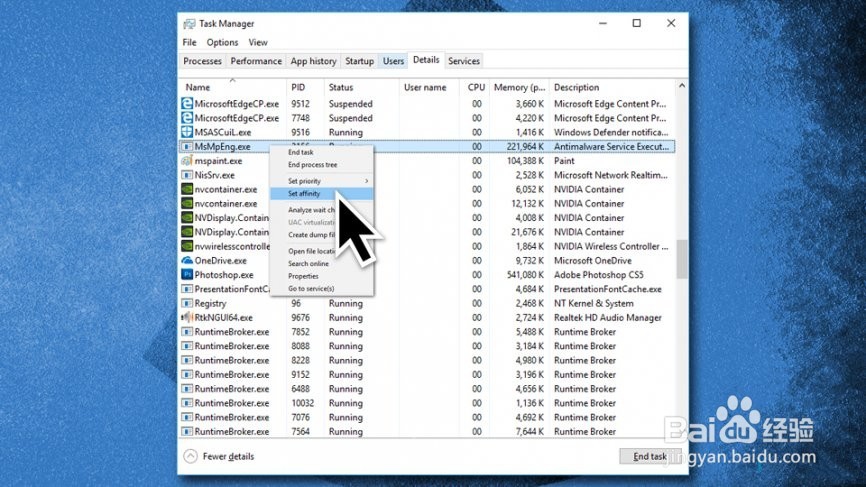Select the RuntimeBroker.exe row with PID 10032
This screenshot has width=866, height=487.
tap(426, 403)
